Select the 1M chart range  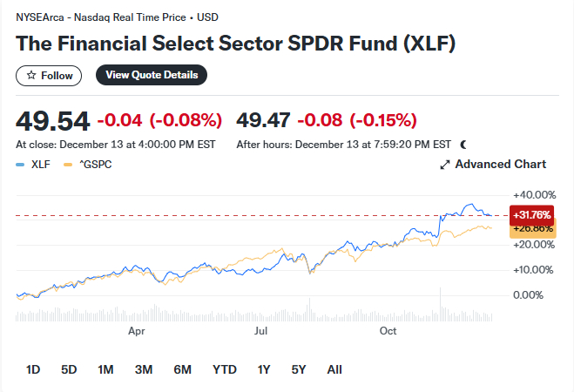click(105, 369)
